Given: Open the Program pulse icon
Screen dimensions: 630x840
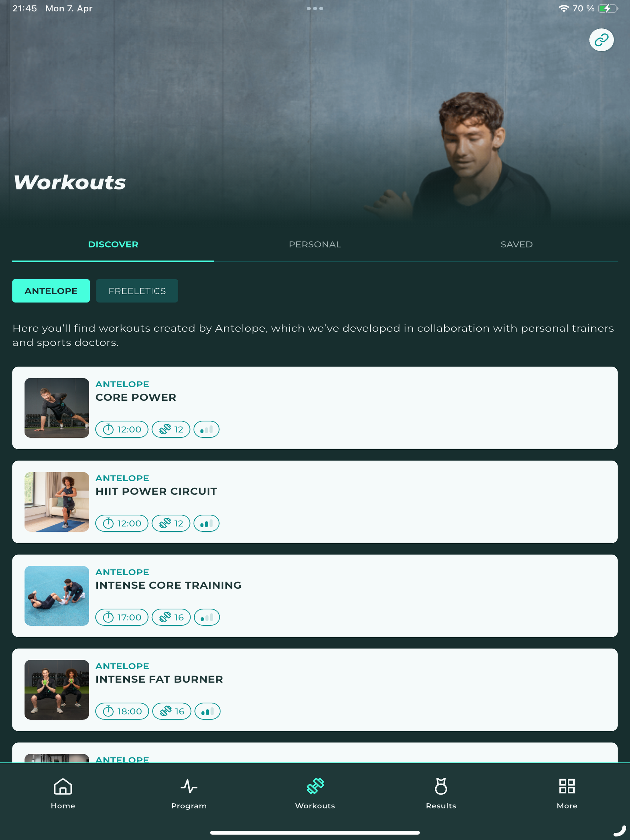Looking at the screenshot, I should (189, 786).
